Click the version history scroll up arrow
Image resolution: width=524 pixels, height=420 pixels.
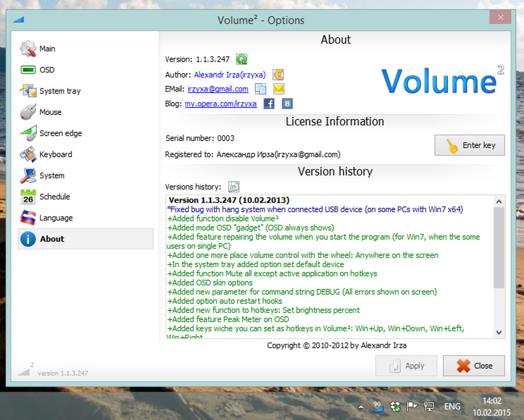pyautogui.click(x=499, y=202)
